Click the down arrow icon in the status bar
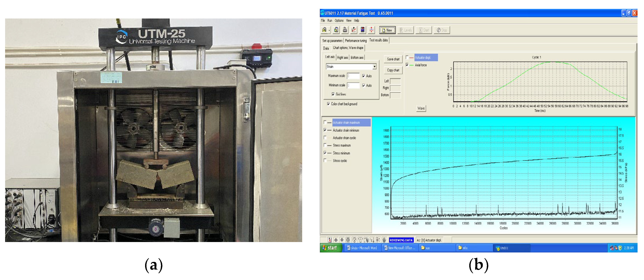Viewport: 644px width, 280px height. [342, 240]
